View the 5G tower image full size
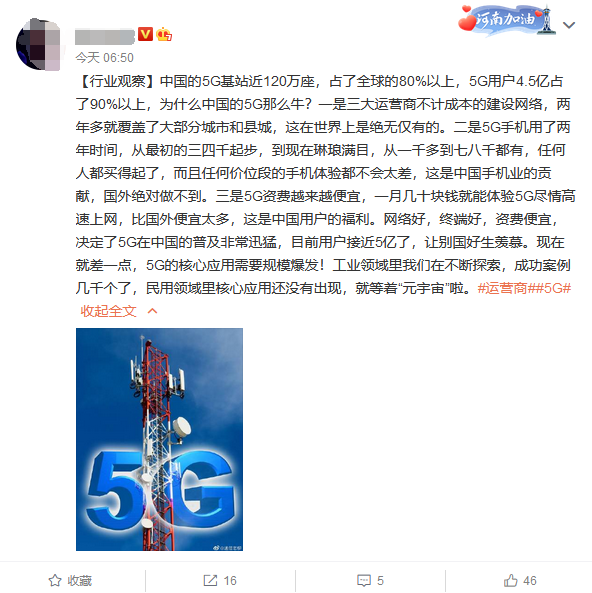Viewport: 592px width, 593px height. point(159,439)
